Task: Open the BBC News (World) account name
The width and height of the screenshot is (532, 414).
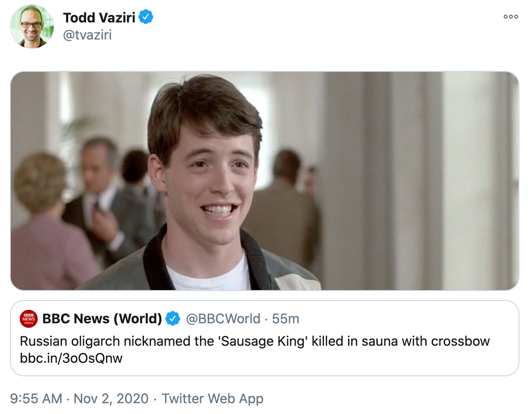Action: (x=102, y=318)
